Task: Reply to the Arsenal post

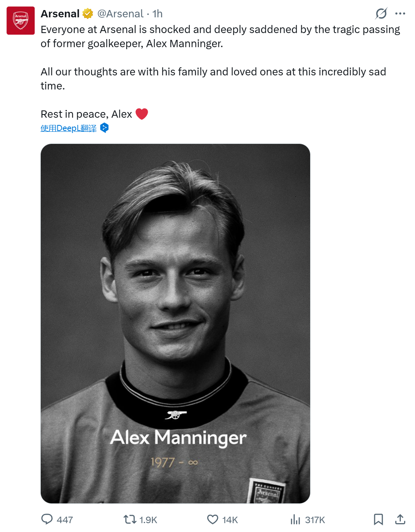Action: (x=47, y=519)
